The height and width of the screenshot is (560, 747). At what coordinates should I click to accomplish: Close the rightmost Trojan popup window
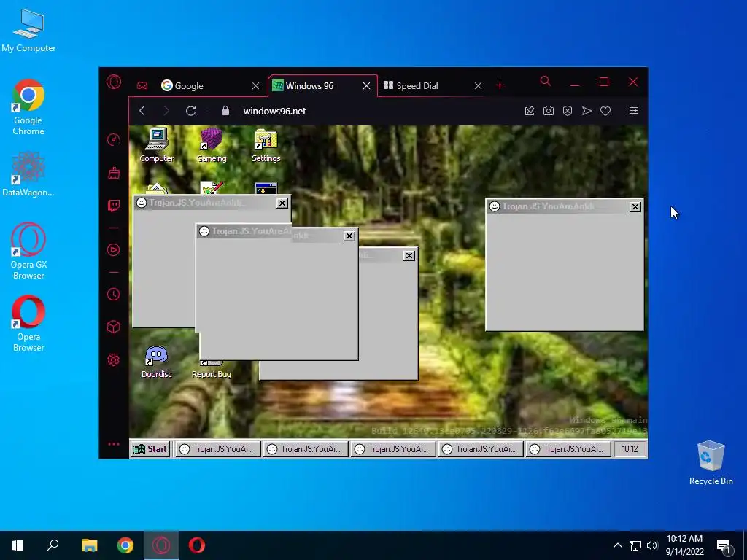coord(635,206)
